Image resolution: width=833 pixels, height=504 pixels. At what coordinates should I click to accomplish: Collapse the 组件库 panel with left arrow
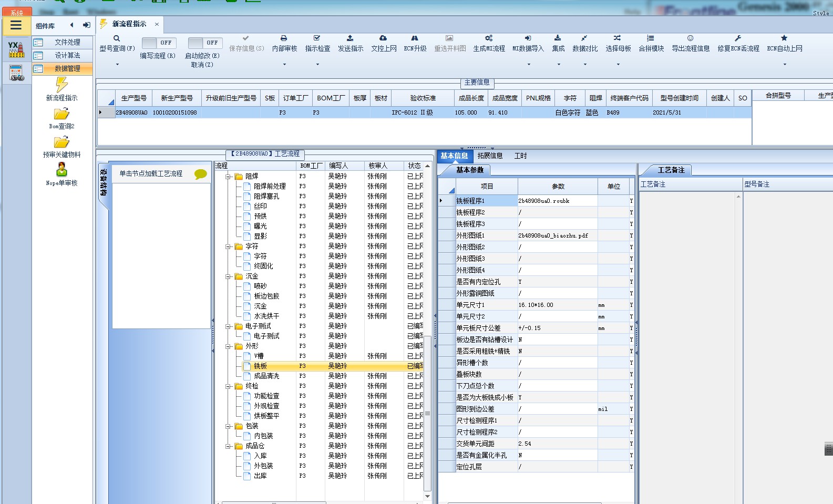point(72,25)
